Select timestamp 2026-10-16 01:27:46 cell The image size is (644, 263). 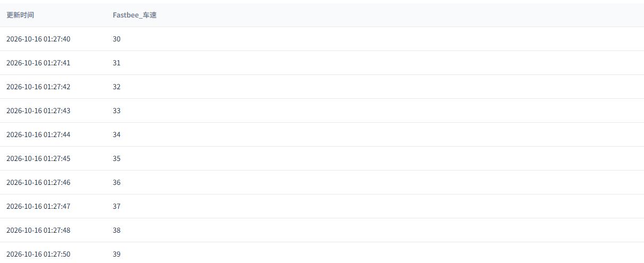38,182
